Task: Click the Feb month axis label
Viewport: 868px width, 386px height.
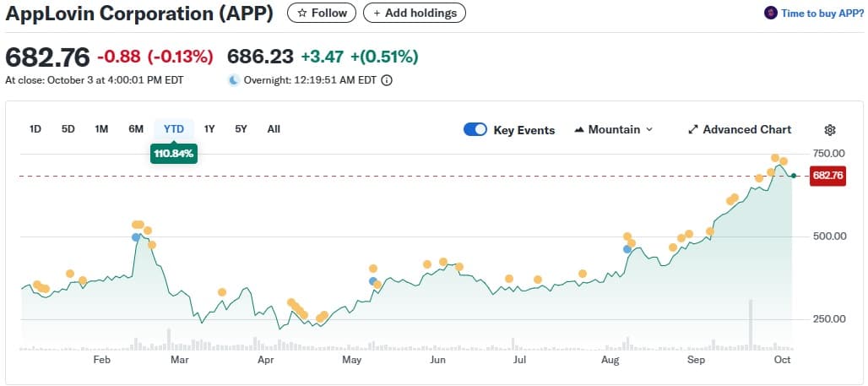Action: click(100, 361)
